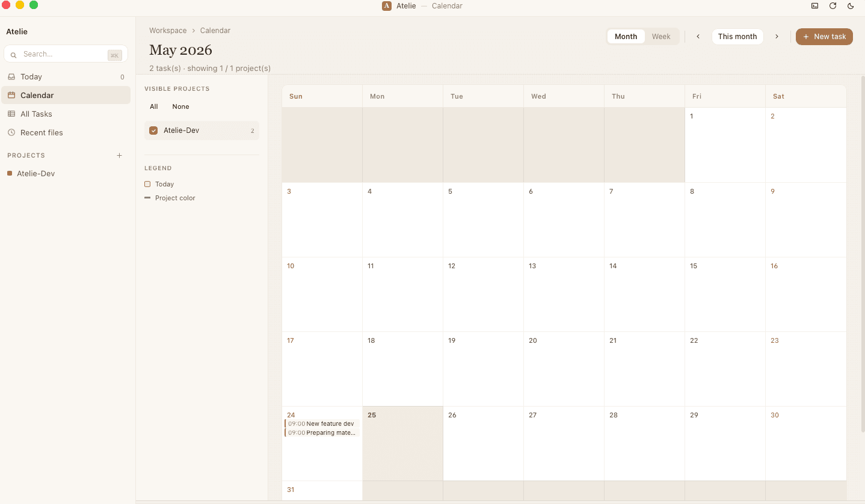Viewport: 865px width, 504px height.
Task: Click the Atelie-Dev task count '2'
Action: 252,131
